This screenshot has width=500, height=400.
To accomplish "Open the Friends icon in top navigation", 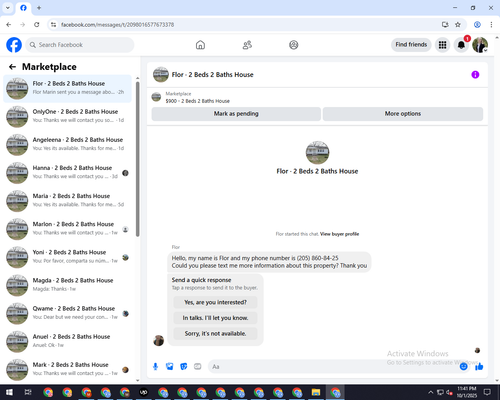I will (247, 45).
